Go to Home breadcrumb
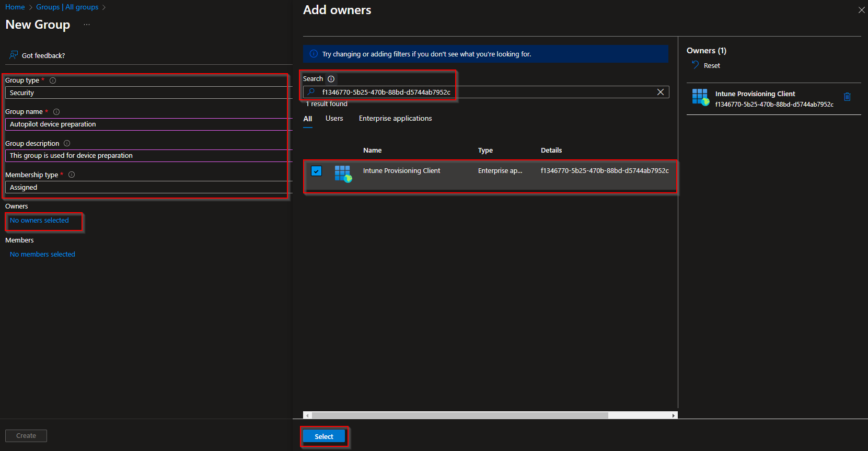868x451 pixels. (x=15, y=7)
